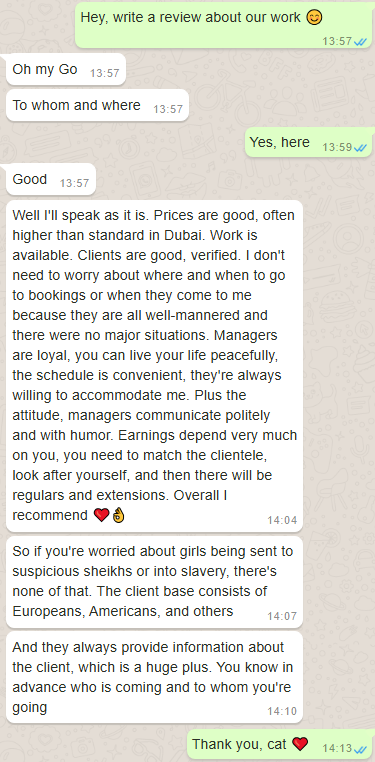
Task: Click the read ticks next to 14:13
Action: pyautogui.click(x=360, y=749)
